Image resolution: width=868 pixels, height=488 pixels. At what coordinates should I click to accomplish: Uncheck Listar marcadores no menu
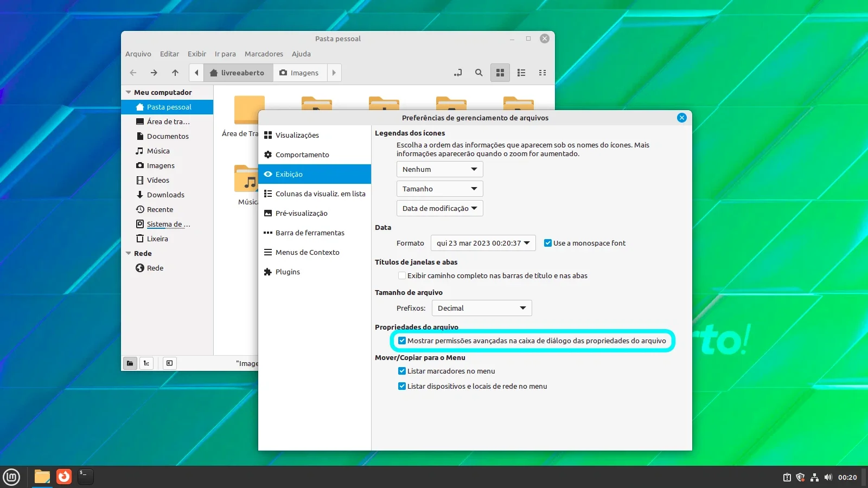(402, 371)
